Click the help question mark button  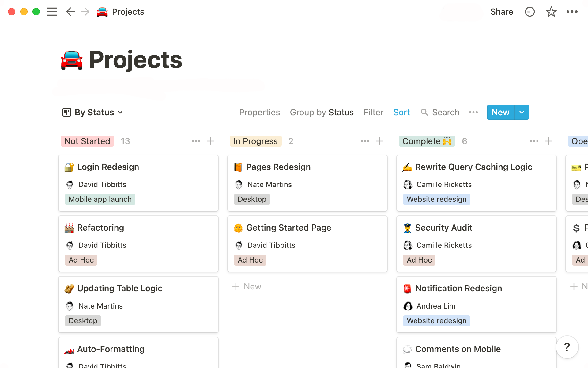(x=567, y=347)
